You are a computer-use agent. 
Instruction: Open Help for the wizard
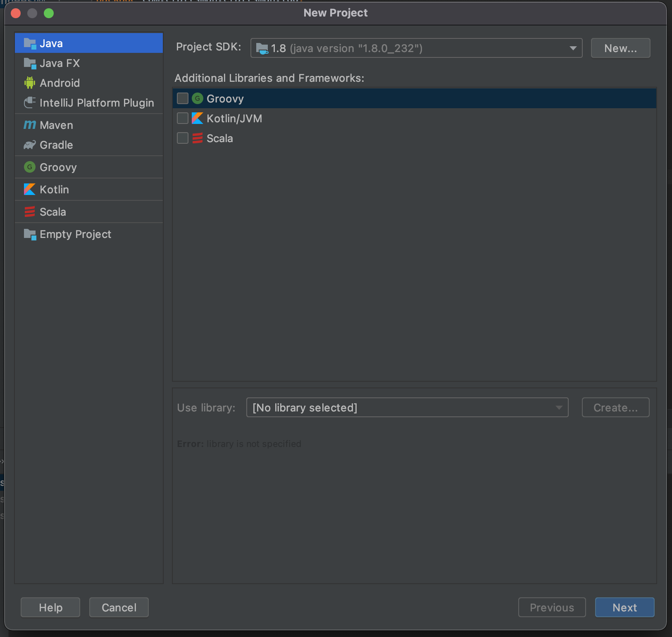[x=50, y=607]
